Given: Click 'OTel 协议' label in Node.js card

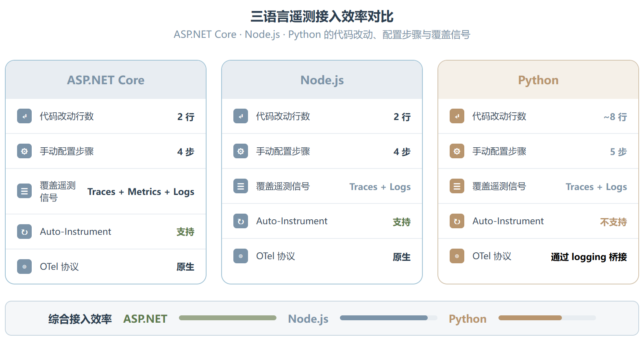Looking at the screenshot, I should 276,256.
